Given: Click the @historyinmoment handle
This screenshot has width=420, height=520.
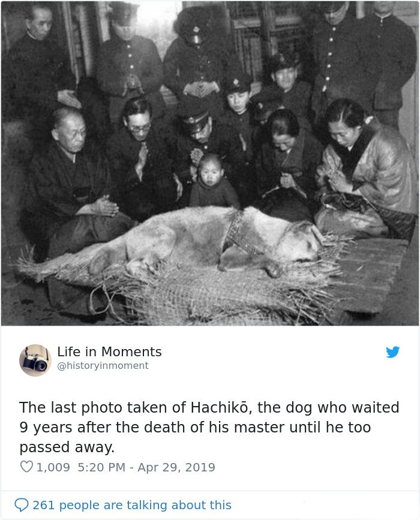Looking at the screenshot, I should pos(103,365).
